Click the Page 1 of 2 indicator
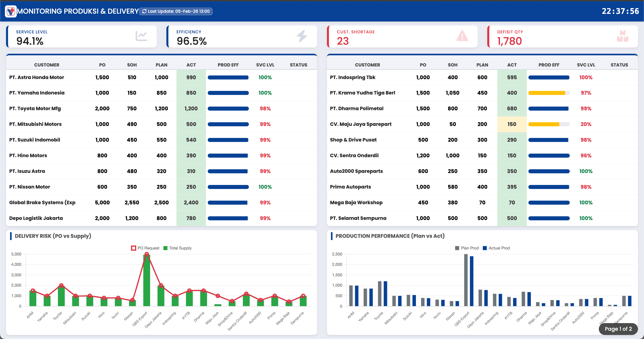This screenshot has height=339, width=644. click(x=618, y=329)
